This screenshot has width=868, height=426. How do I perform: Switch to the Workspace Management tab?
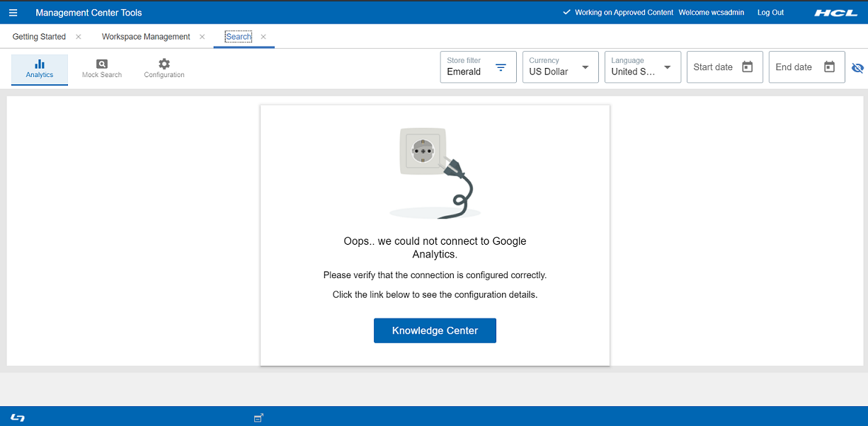tap(146, 37)
